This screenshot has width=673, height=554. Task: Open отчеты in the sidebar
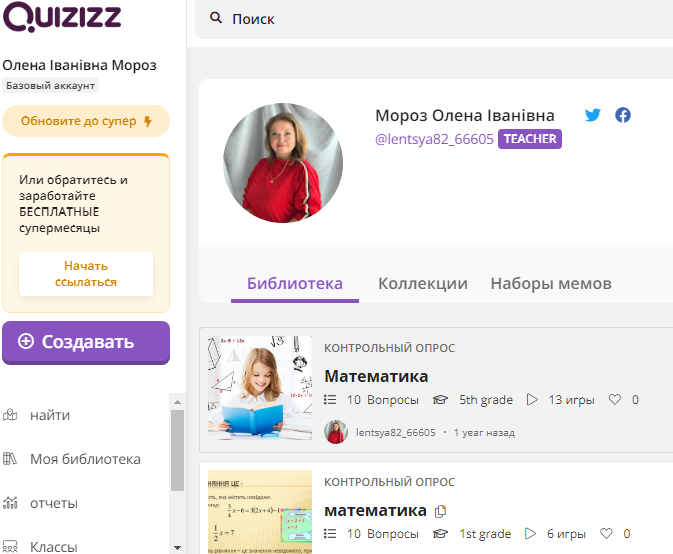tap(54, 503)
